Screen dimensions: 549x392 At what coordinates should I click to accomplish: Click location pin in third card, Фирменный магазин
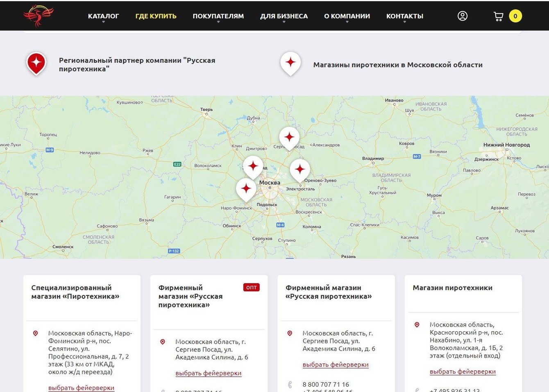[290, 333]
